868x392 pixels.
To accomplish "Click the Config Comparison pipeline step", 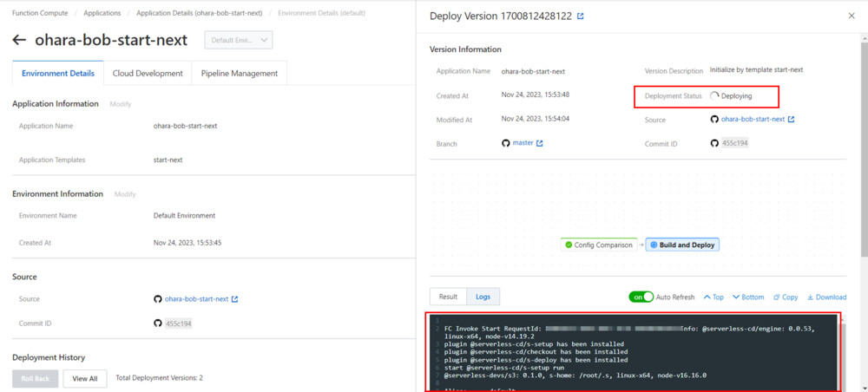I will [x=598, y=245].
